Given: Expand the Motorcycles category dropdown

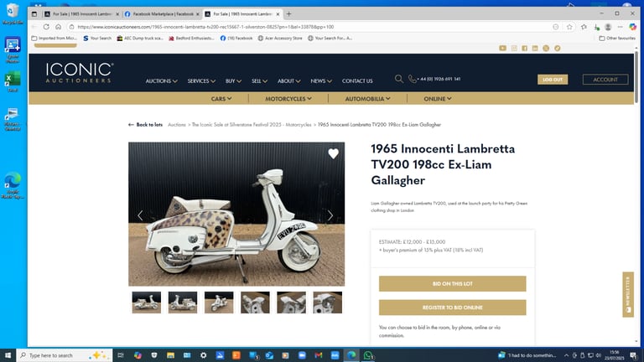Looking at the screenshot, I should [288, 99].
